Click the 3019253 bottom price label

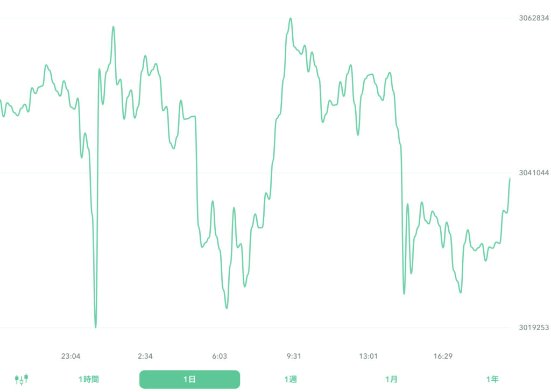[x=533, y=327]
